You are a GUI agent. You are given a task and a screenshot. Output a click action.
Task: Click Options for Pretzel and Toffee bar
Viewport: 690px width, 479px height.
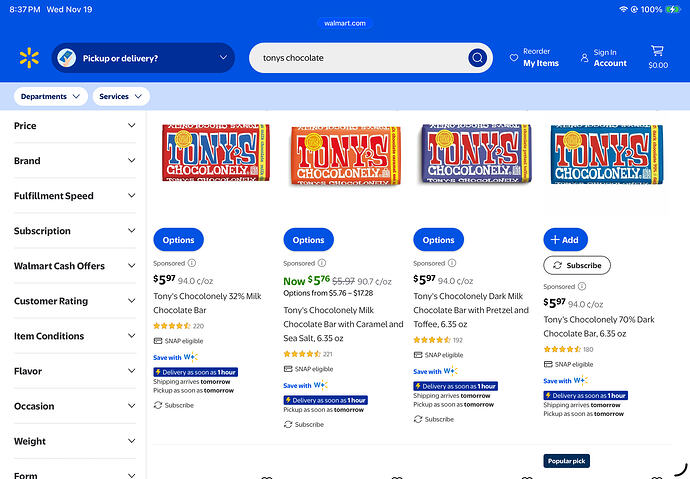coord(438,240)
